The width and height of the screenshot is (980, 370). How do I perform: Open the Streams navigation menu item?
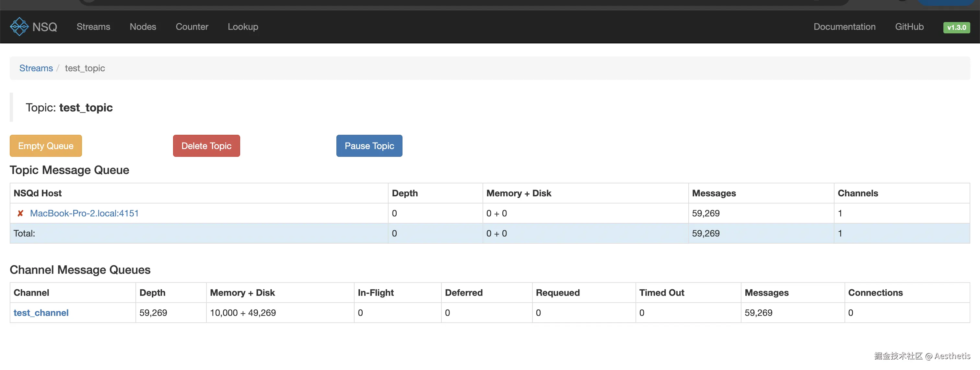[93, 27]
